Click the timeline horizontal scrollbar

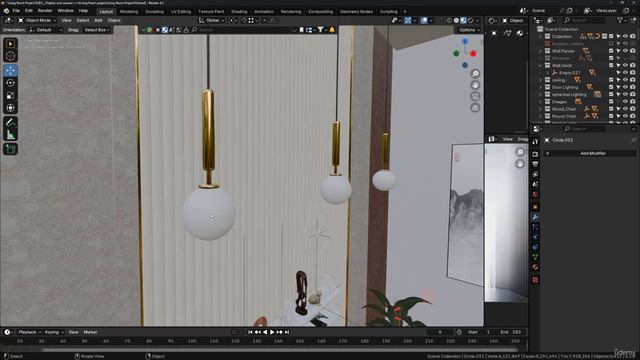280,350
